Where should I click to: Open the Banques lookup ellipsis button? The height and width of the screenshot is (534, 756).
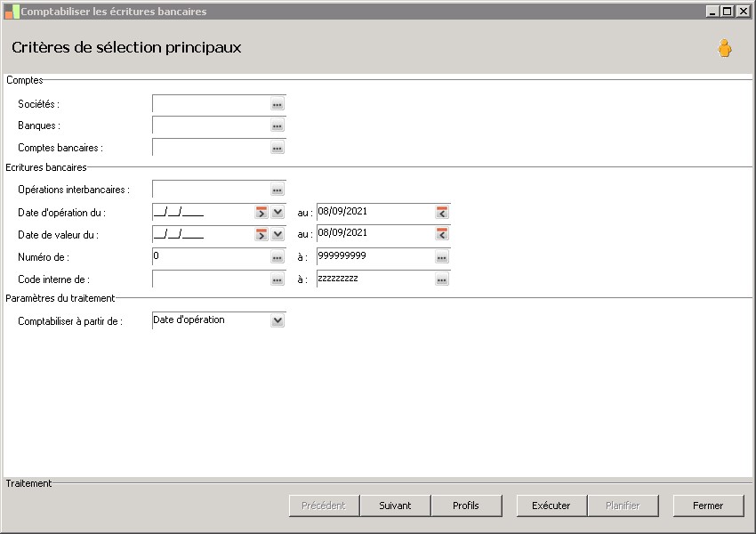(277, 126)
